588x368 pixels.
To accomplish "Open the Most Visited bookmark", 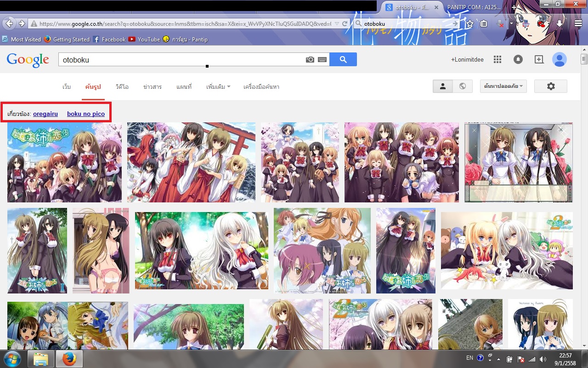I will pos(22,40).
